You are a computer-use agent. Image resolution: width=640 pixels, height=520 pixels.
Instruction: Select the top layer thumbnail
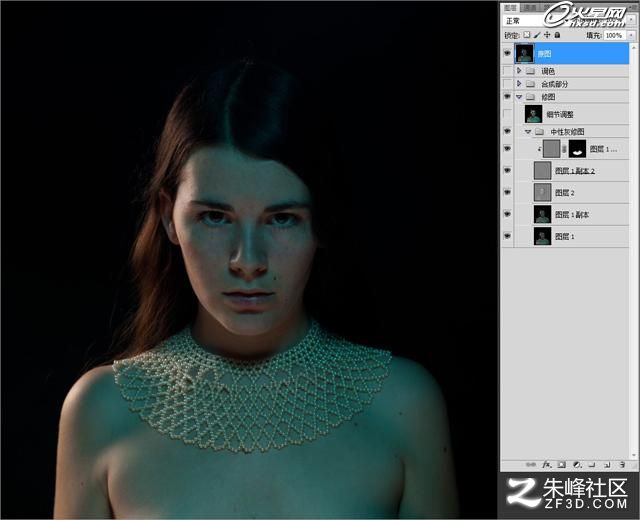click(524, 53)
